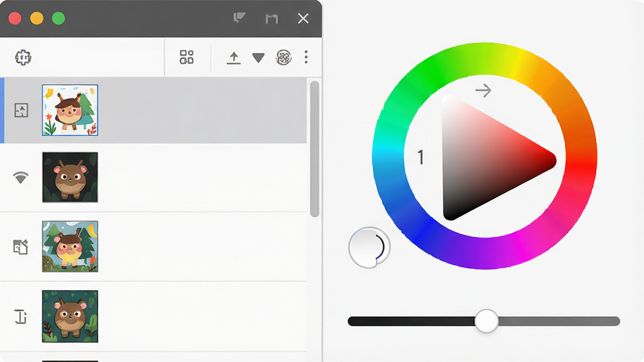The width and height of the screenshot is (644, 362).
Task: Click the picture-frame icon on the highlighted row
Action: 21,110
